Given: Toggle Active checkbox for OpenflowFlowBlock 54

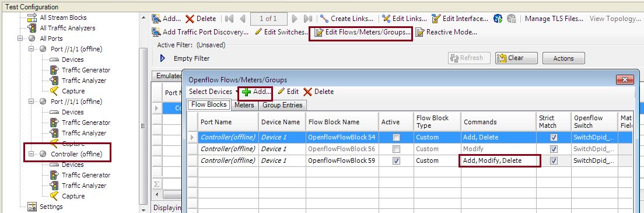Looking at the screenshot, I should [x=396, y=137].
